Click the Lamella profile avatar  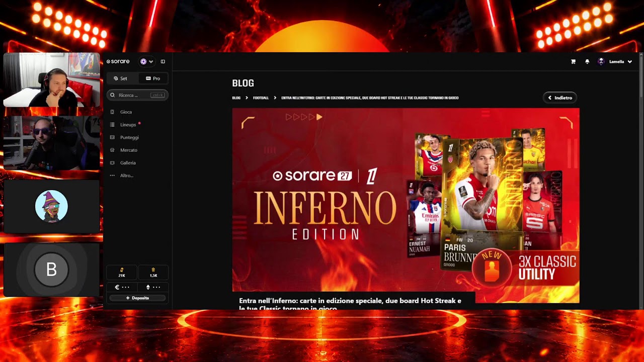pos(601,61)
